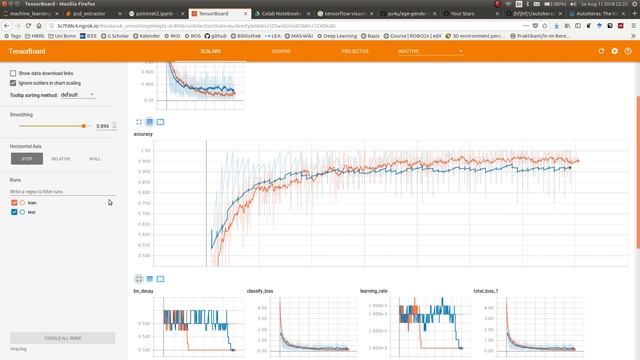Open a new Firefox tab
Viewport: 640px width, 360px height.
(x=634, y=13)
